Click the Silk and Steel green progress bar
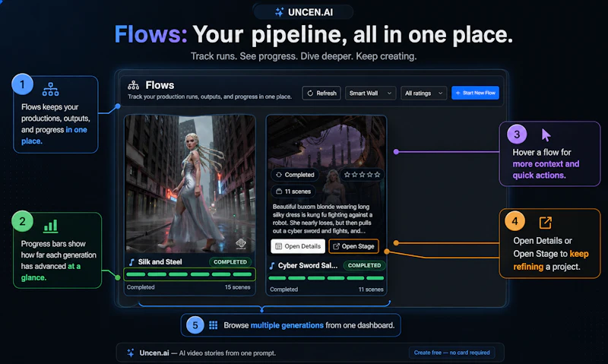The image size is (608, 364). tap(189, 274)
